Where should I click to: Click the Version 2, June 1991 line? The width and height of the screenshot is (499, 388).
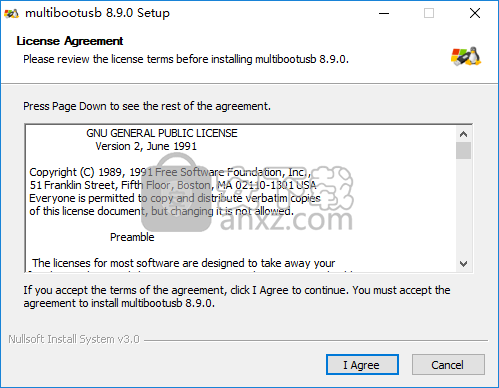(146, 146)
